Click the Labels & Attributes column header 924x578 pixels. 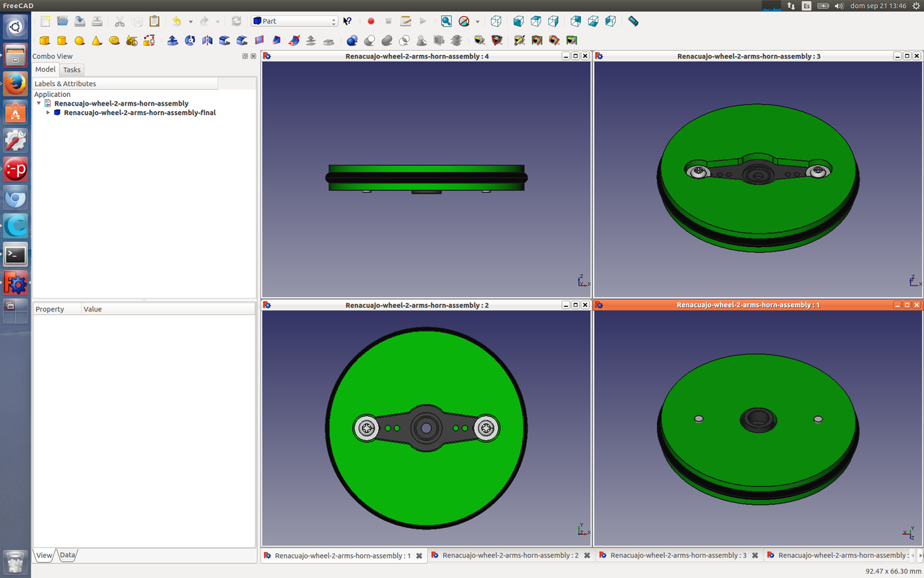click(65, 84)
